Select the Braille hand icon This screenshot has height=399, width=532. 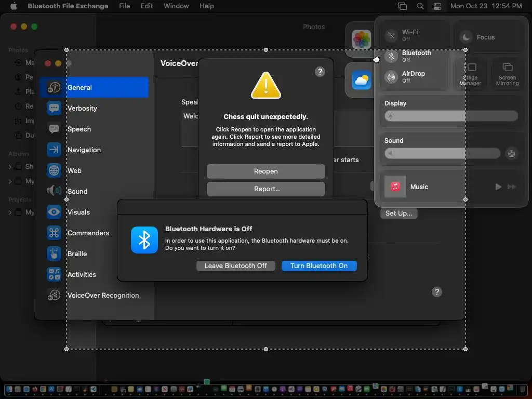(54, 254)
